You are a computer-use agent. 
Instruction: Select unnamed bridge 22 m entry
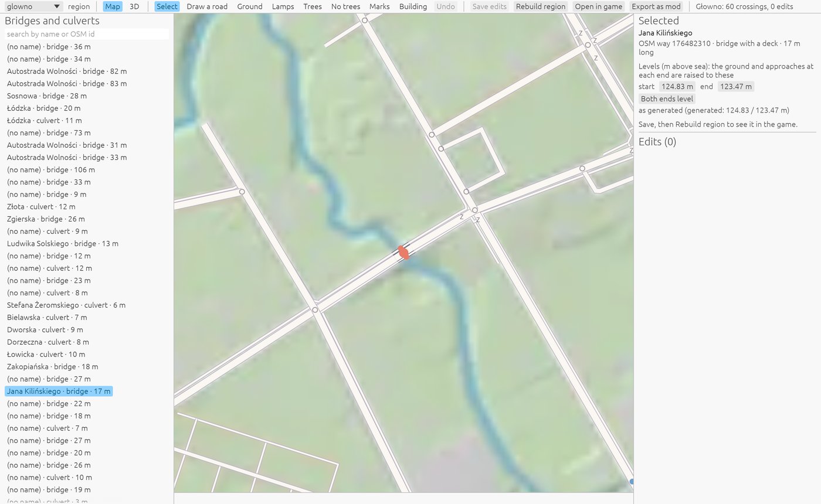49,404
